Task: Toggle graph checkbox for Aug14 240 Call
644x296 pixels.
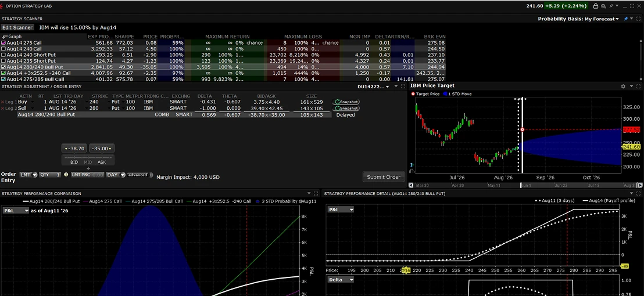Action: (x=3, y=49)
